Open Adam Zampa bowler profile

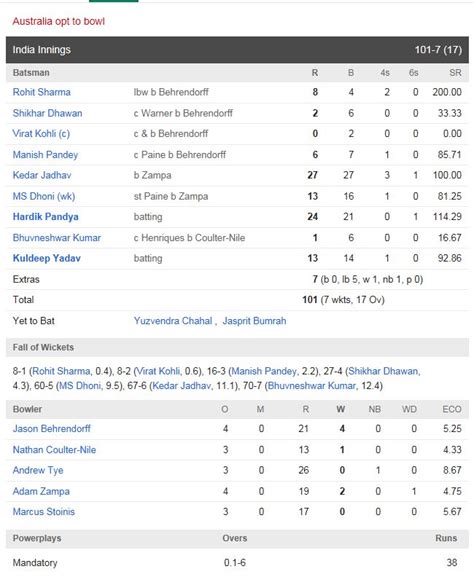(41, 491)
